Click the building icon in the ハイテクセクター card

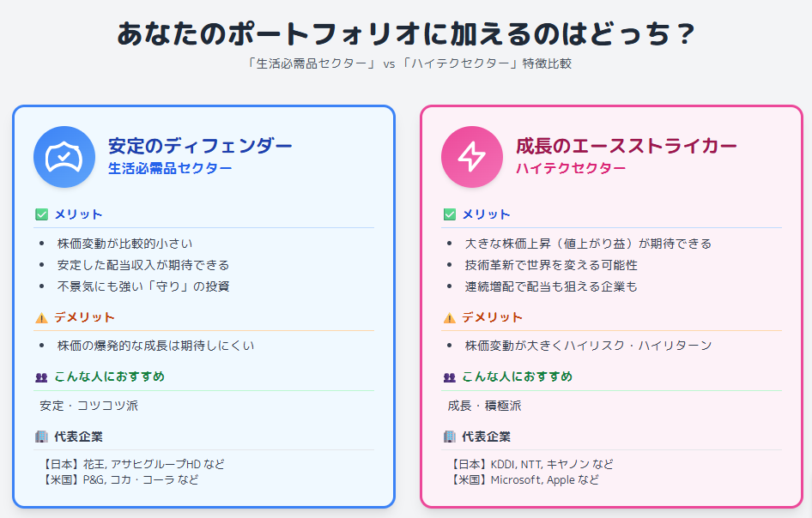click(449, 437)
